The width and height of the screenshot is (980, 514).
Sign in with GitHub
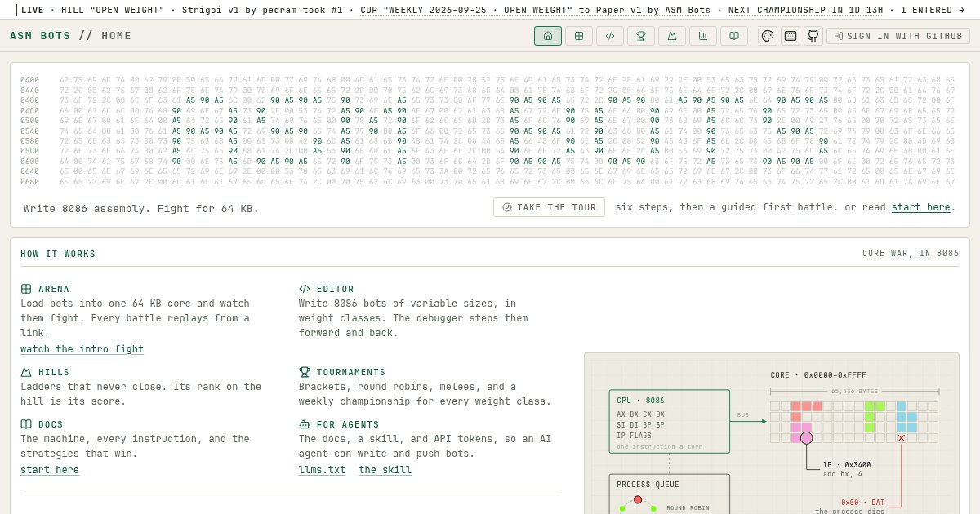click(x=898, y=36)
